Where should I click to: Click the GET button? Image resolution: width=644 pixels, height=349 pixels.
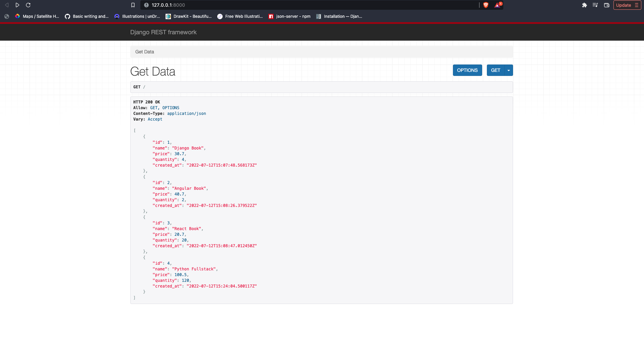coord(496,70)
